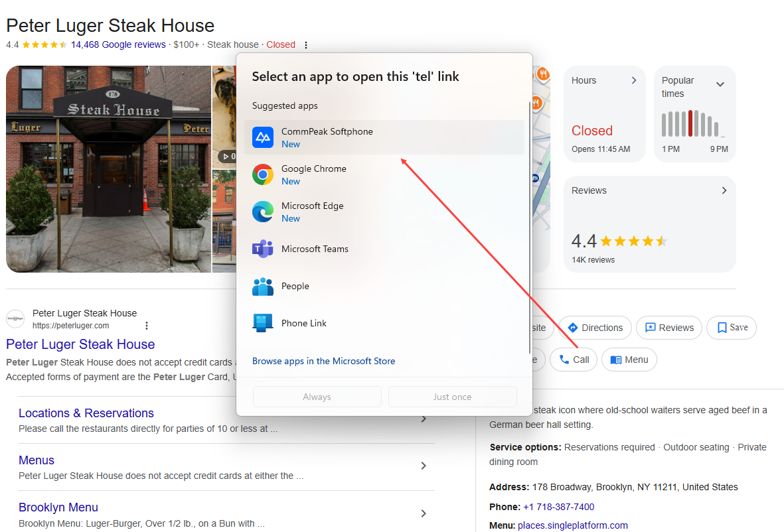The width and height of the screenshot is (784, 532).
Task: Open the Steak House storefront photo
Action: click(x=108, y=169)
